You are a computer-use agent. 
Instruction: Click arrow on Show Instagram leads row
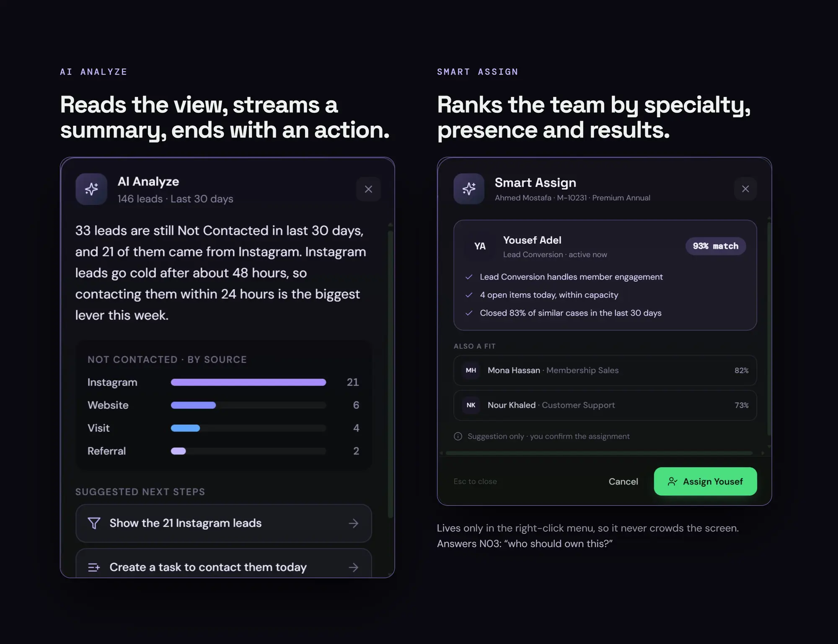click(x=354, y=523)
